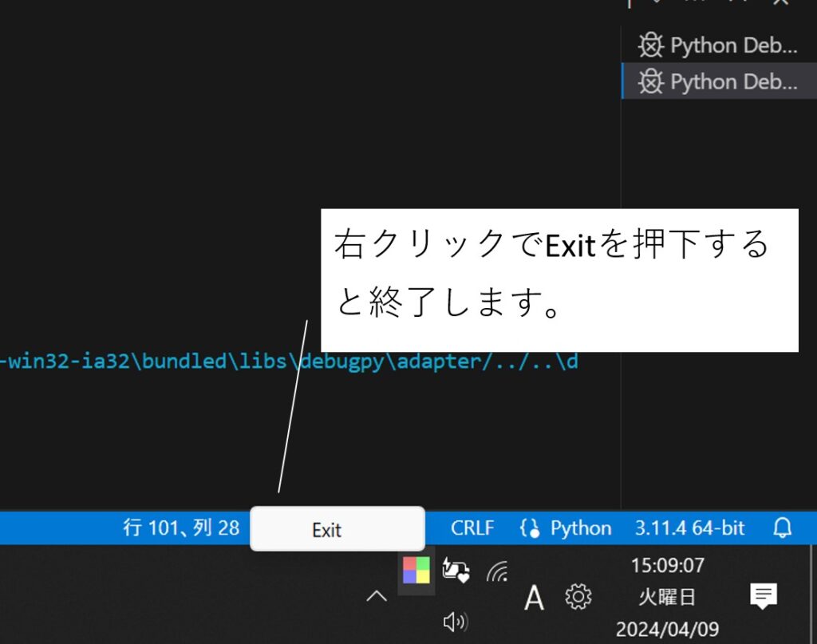This screenshot has height=644, width=817.
Task: Open the Settings gear in the system tray
Action: [578, 596]
